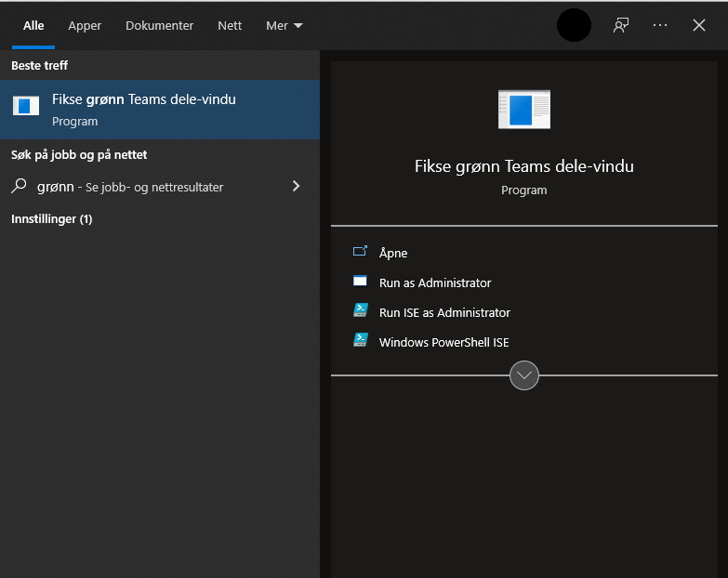
Task: Open the three-dot options menu
Action: (660, 25)
